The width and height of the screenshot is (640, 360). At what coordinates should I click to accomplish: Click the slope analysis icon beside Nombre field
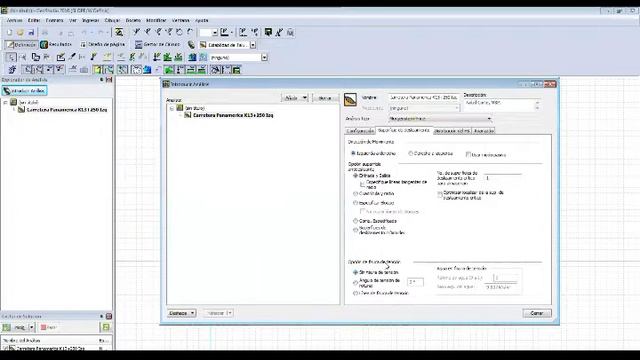(350, 100)
